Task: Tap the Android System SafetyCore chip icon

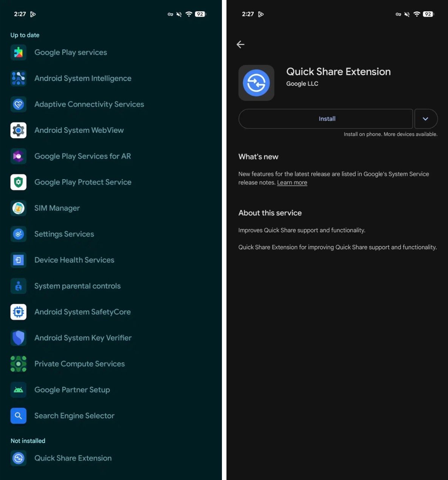Action: click(18, 312)
